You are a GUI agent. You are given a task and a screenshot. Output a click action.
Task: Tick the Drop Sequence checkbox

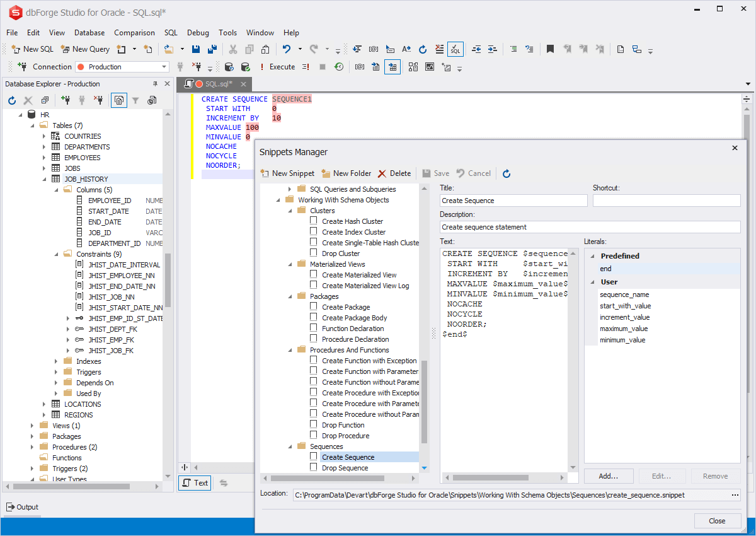pyautogui.click(x=314, y=467)
